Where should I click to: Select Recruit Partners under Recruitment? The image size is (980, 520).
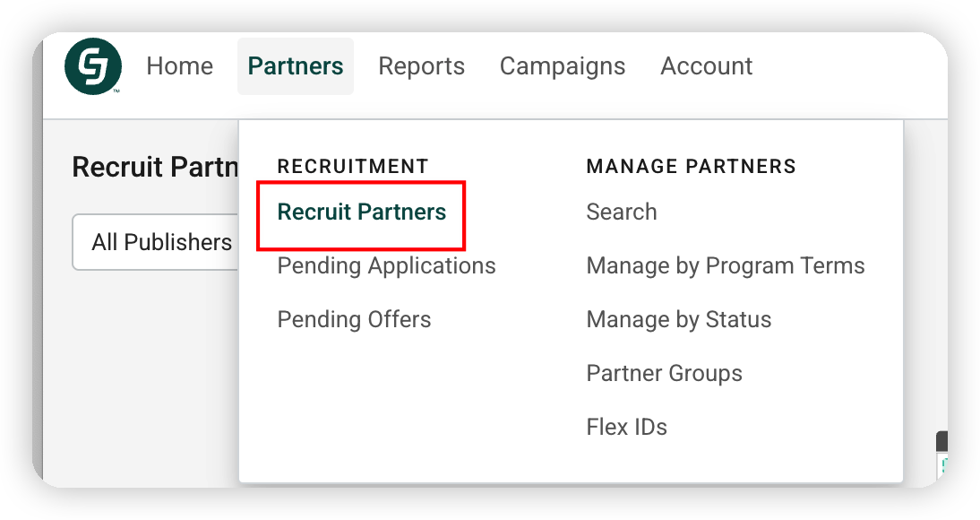click(361, 212)
